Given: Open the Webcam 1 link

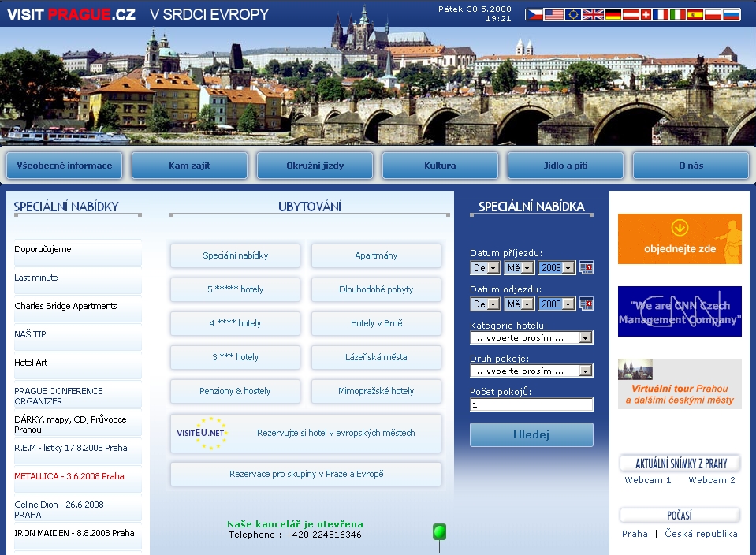Looking at the screenshot, I should [x=648, y=480].
